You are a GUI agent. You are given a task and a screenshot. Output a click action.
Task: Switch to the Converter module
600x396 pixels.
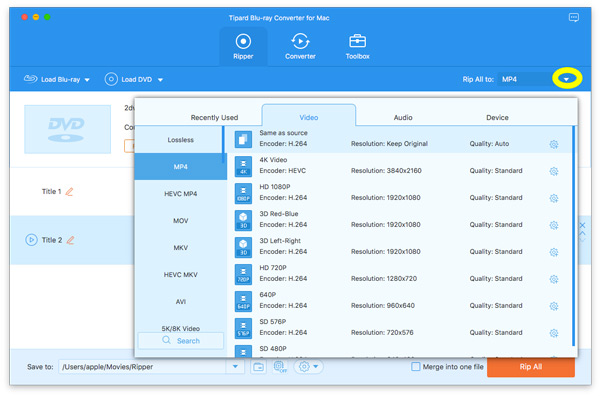coord(300,47)
